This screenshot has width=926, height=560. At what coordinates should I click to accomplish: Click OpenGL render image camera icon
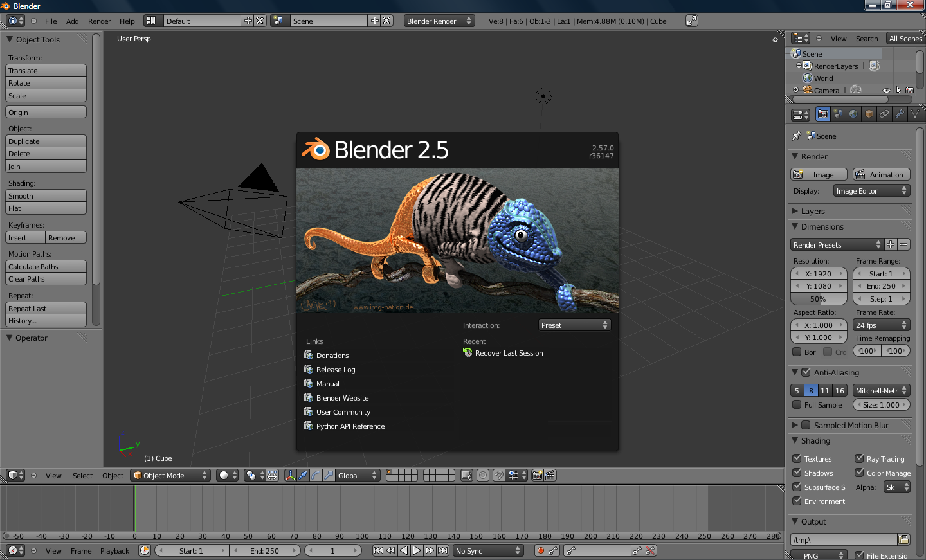(x=537, y=476)
